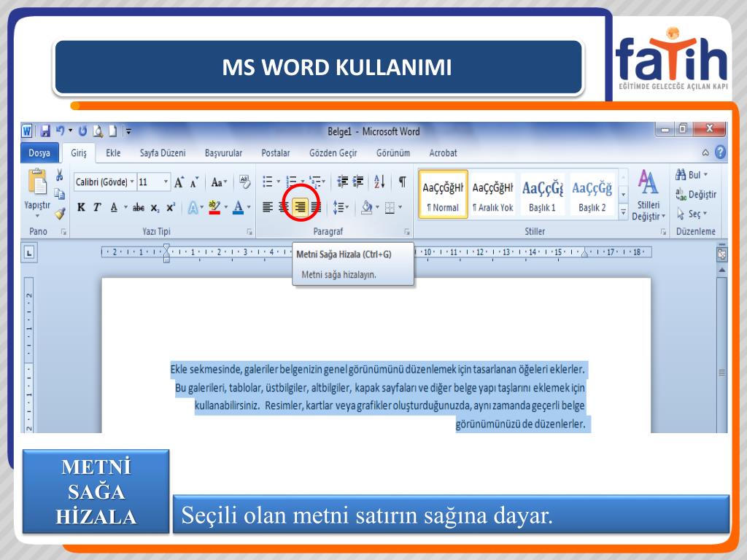The width and height of the screenshot is (747, 560).
Task: Click the Clear Formatting eraser icon
Action: click(x=245, y=182)
